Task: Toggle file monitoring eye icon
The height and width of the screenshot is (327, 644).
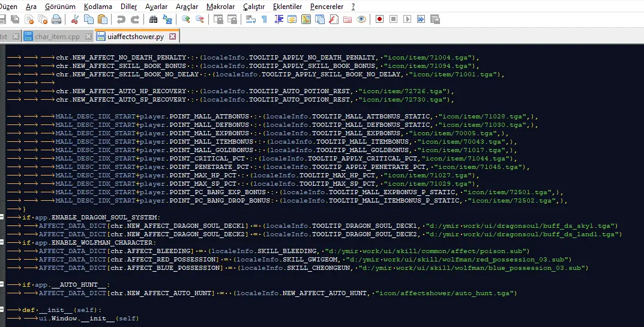Action: click(x=361, y=19)
